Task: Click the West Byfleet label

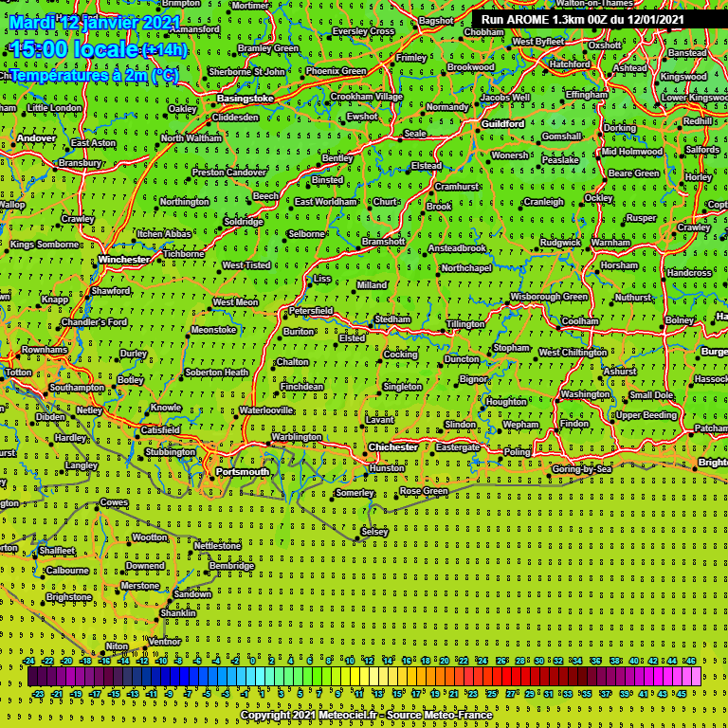Action: 538,42
